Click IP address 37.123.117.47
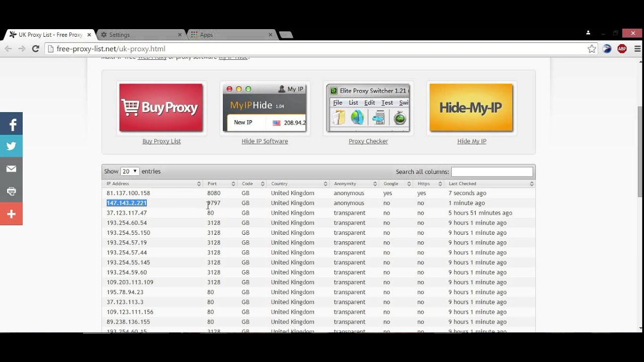Screen dimensions: 644x362 click(x=127, y=213)
